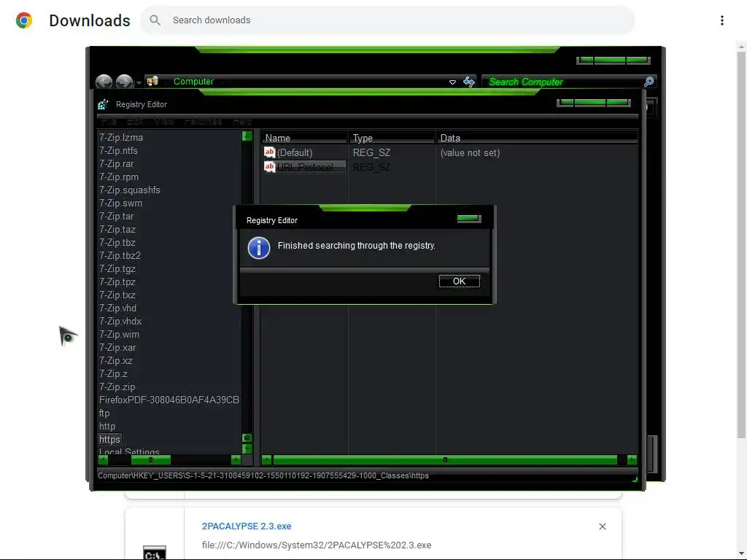Select the highlighted https key

(109, 440)
